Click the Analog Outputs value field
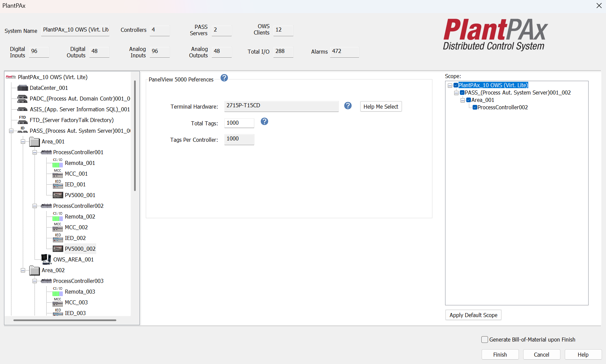The width and height of the screenshot is (606, 364). pos(222,52)
